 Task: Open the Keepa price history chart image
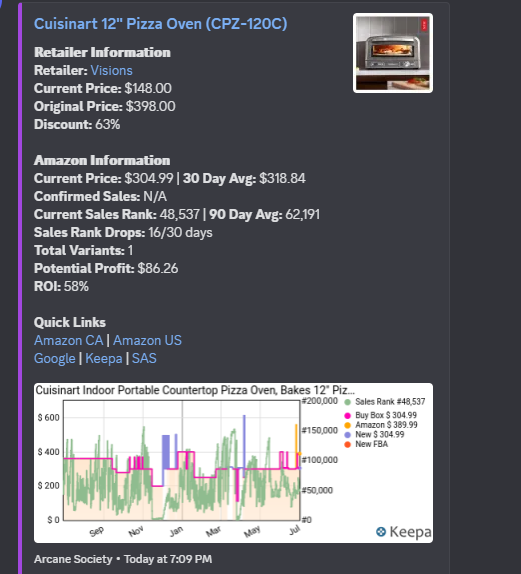click(233, 463)
